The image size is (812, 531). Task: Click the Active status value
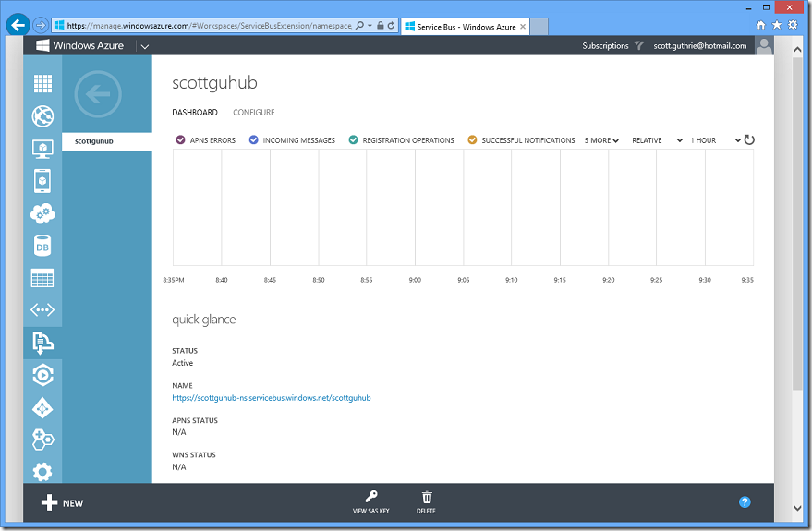pos(182,363)
